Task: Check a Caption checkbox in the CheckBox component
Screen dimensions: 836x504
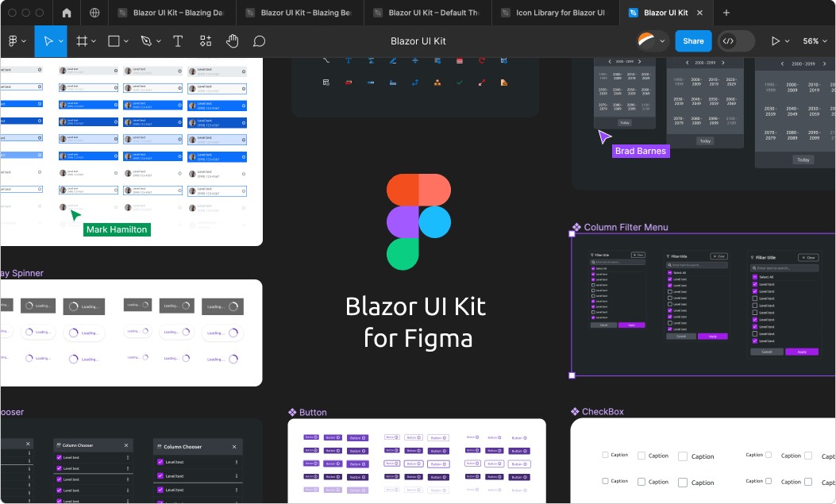Action: (604, 455)
